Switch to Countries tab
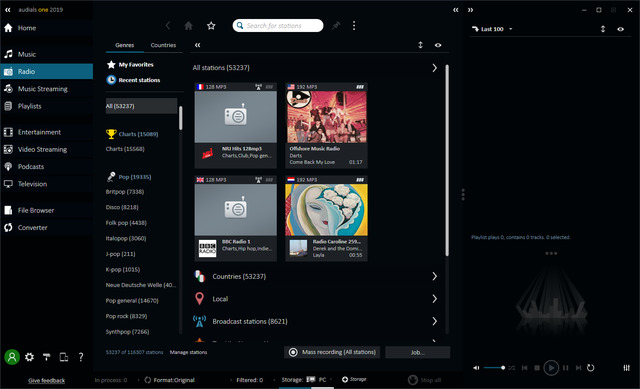 pos(163,45)
